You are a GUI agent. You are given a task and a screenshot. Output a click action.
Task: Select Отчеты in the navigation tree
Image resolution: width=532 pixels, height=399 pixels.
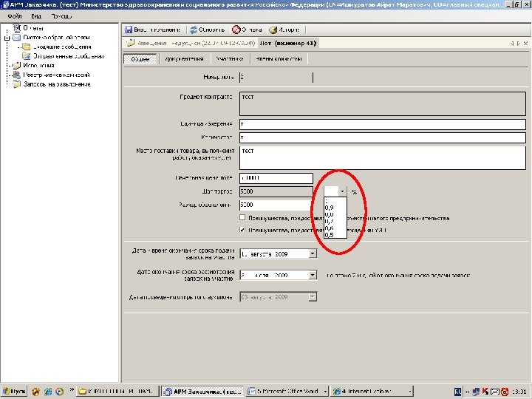[33, 28]
